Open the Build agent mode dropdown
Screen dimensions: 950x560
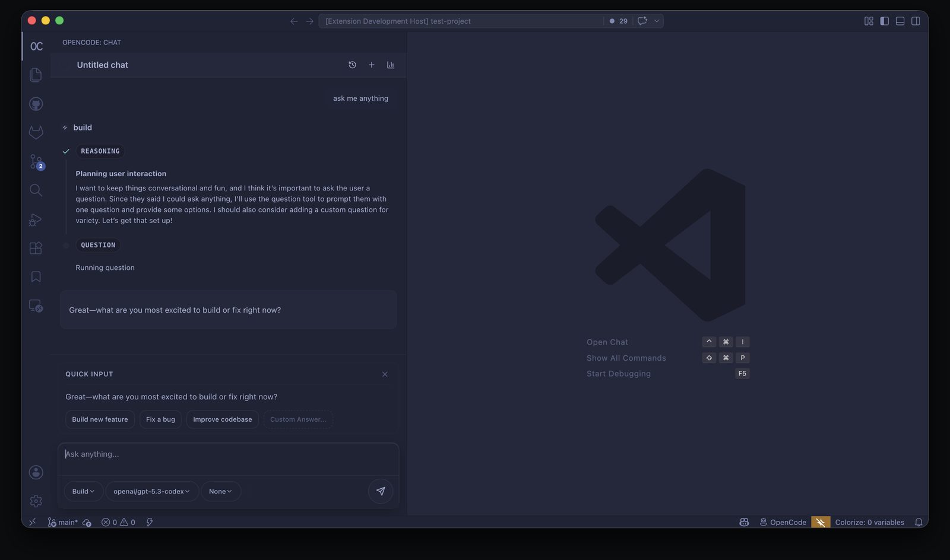pos(83,491)
